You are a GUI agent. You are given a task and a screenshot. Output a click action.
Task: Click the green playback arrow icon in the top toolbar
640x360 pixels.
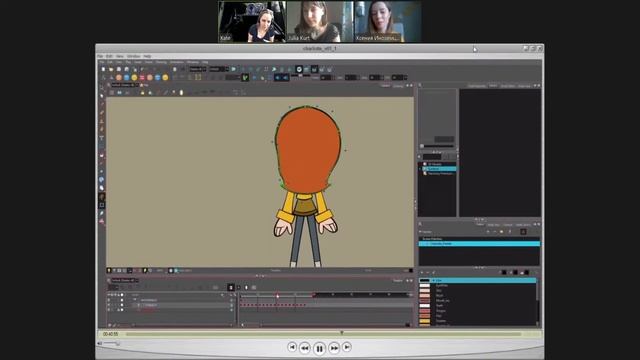[x=233, y=69]
